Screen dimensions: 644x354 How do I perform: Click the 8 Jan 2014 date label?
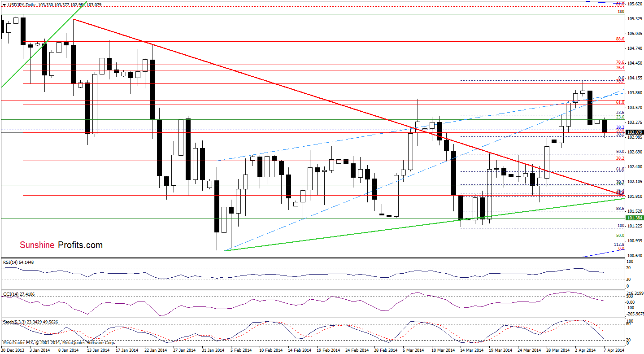click(x=70, y=350)
